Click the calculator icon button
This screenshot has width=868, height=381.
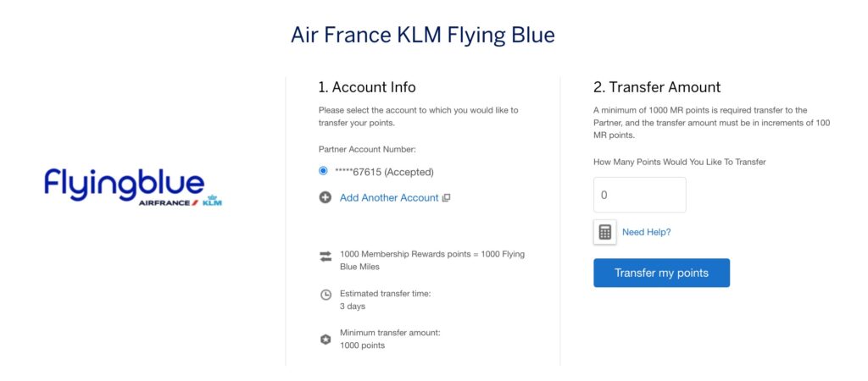click(605, 232)
